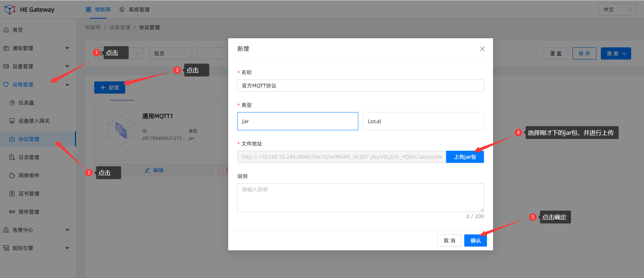Switch to the 系统管理 top tab
The width and height of the screenshot is (644, 278).
click(135, 9)
